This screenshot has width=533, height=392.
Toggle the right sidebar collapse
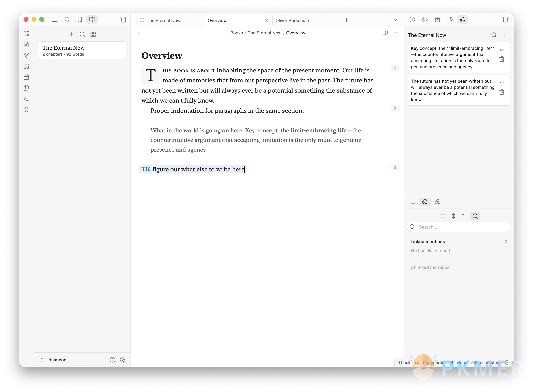pos(506,20)
